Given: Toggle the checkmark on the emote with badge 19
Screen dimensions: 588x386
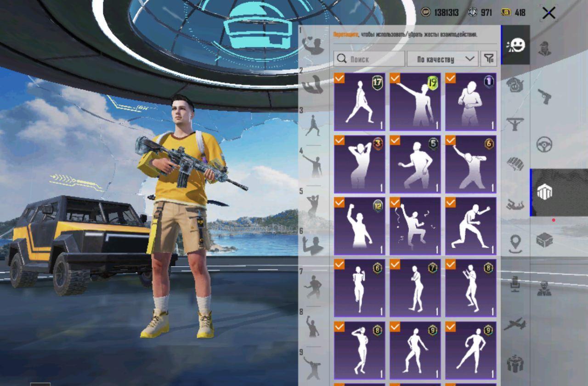Looking at the screenshot, I should [395, 78].
